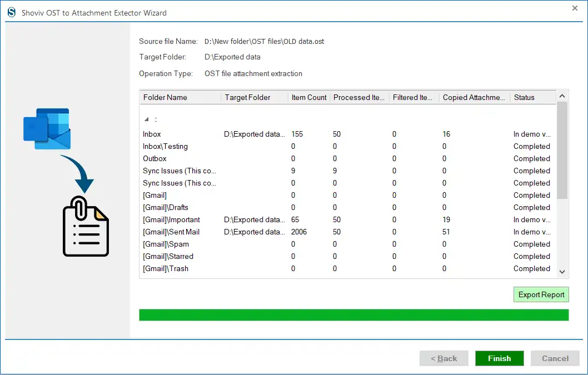Click copied attachments value 19
Viewport: 588px width, 375px height.
[446, 219]
